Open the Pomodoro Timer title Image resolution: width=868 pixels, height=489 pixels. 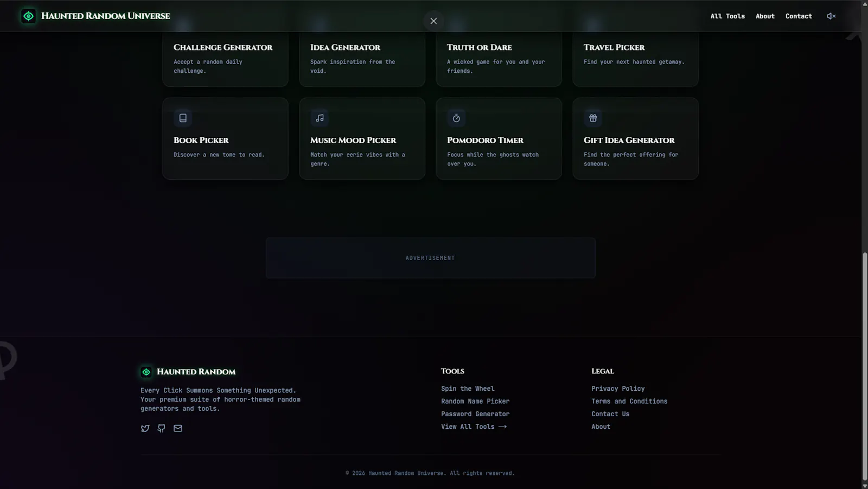(x=485, y=140)
